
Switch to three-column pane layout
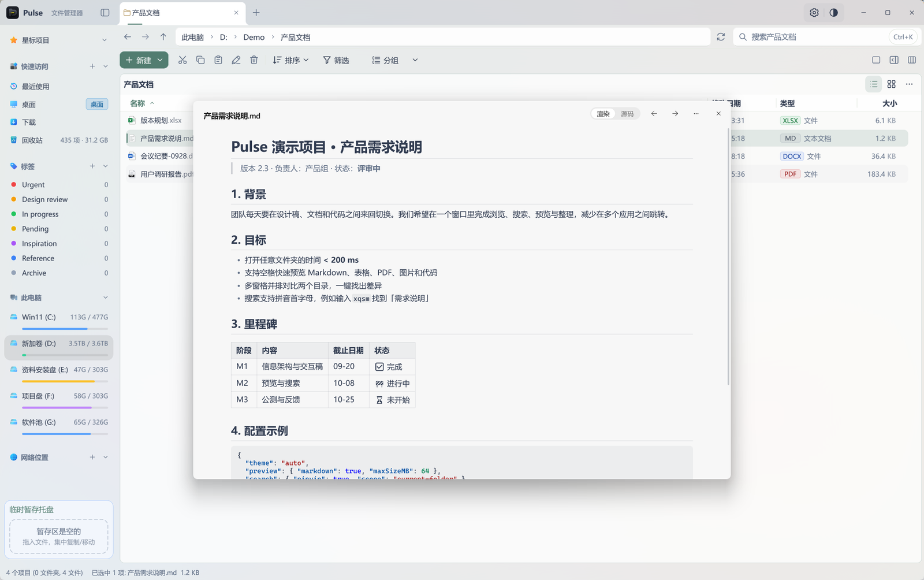tap(912, 60)
